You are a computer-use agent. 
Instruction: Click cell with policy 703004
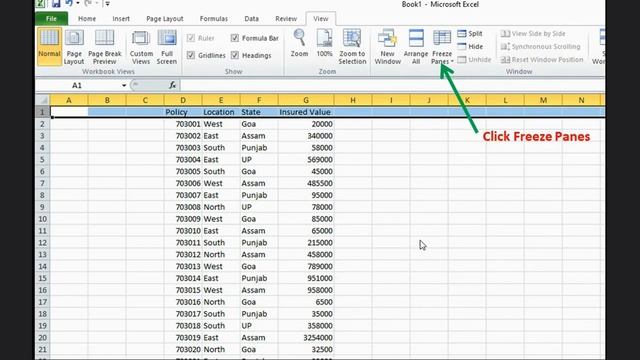pos(183,160)
